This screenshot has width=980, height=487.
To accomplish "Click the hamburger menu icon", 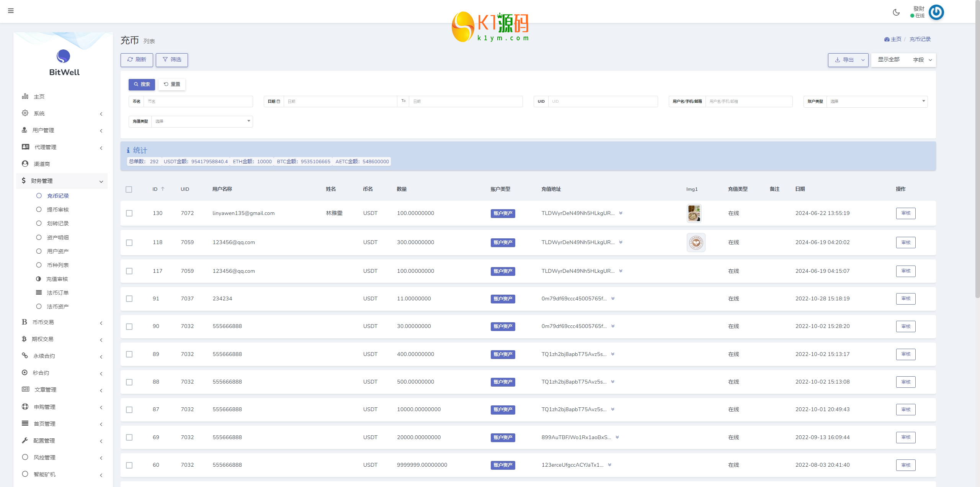I will 11,11.
